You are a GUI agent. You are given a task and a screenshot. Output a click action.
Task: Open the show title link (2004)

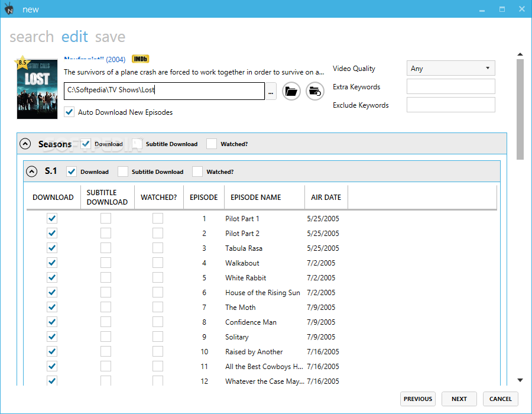(95, 59)
